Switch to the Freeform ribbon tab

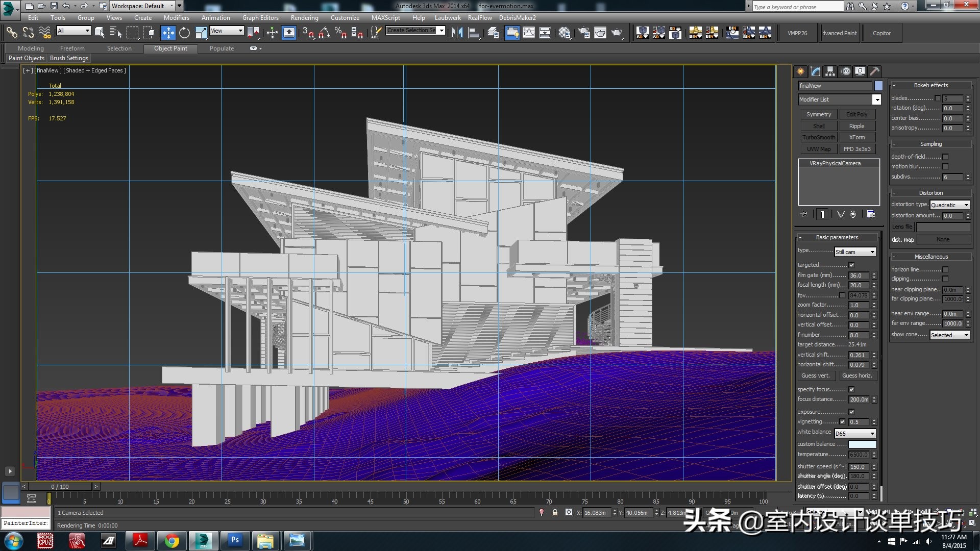point(72,48)
